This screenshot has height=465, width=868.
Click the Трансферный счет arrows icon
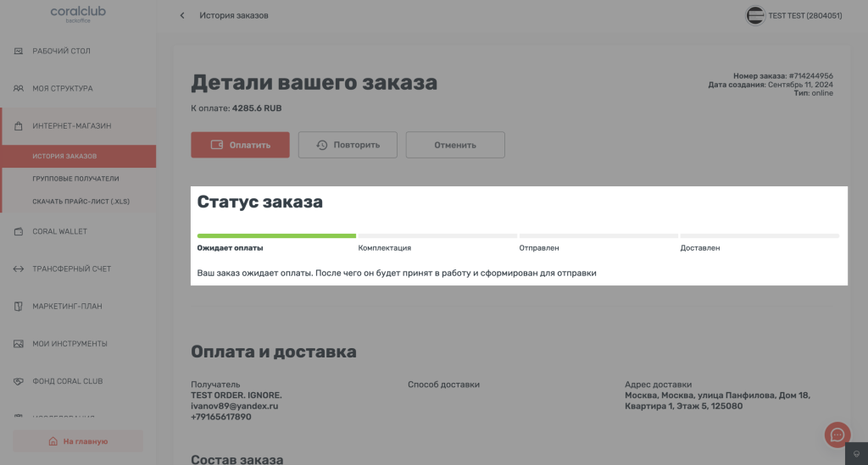point(18,269)
